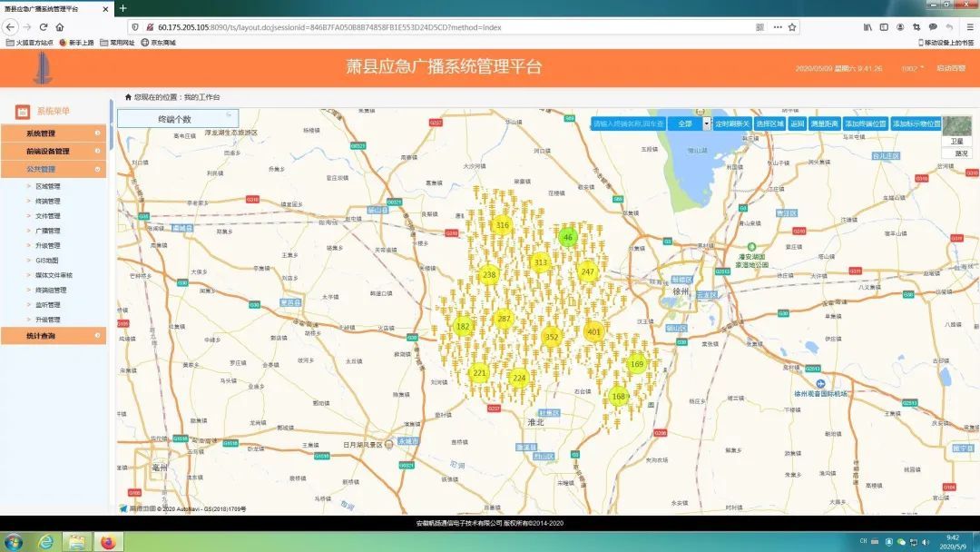Click the browser home icon
This screenshot has width=980, height=552.
coord(60,27)
